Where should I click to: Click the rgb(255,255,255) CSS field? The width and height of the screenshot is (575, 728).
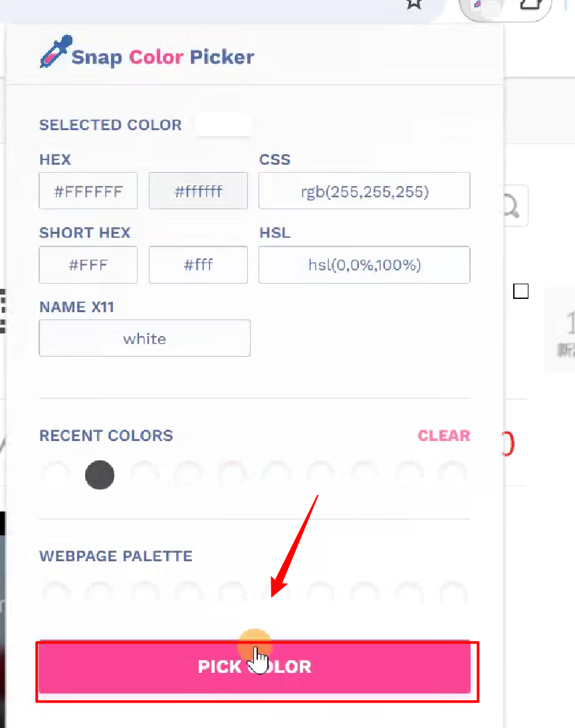point(364,191)
